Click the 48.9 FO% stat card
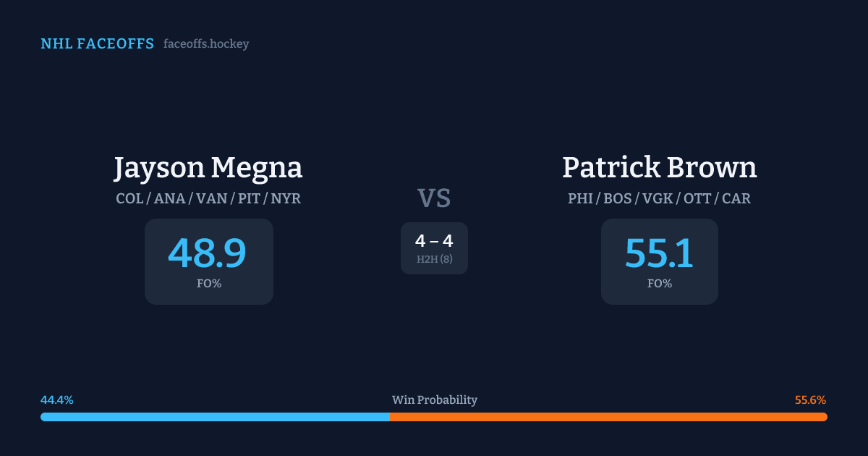 click(208, 261)
